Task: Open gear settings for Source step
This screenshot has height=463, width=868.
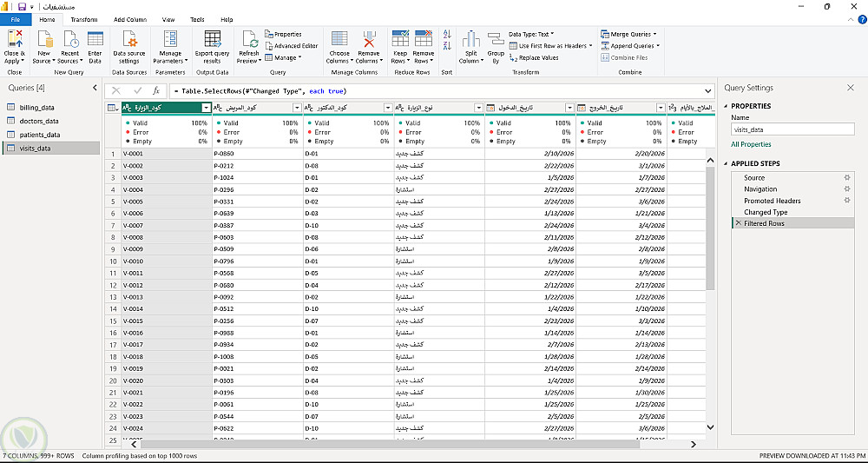Action: (847, 177)
